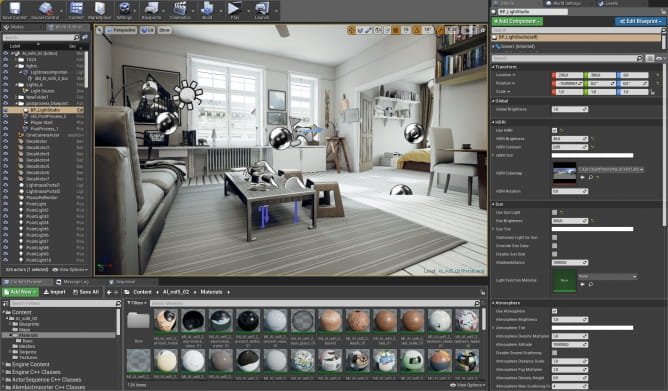
Task: Toggle the Disable Sun Disk checkbox
Action: tap(554, 254)
